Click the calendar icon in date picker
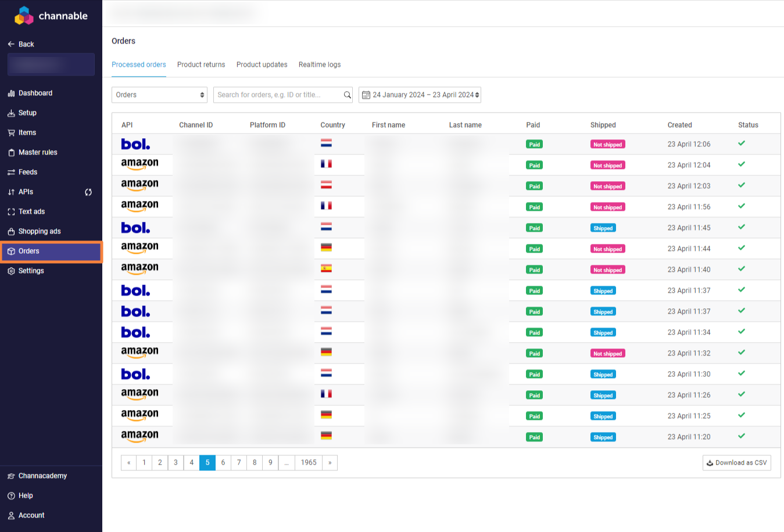Viewport: 784px width, 532px height. 366,95
